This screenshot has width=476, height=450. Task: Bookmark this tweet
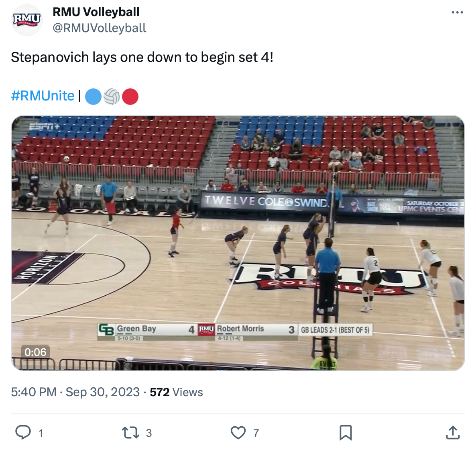coord(346,432)
